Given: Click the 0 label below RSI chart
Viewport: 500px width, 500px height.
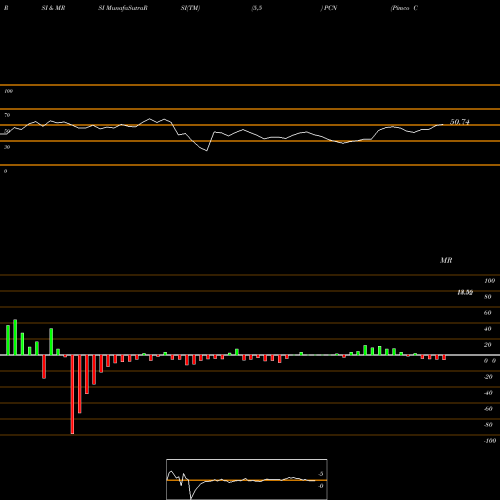Looking at the screenshot, I should (x=5, y=171).
